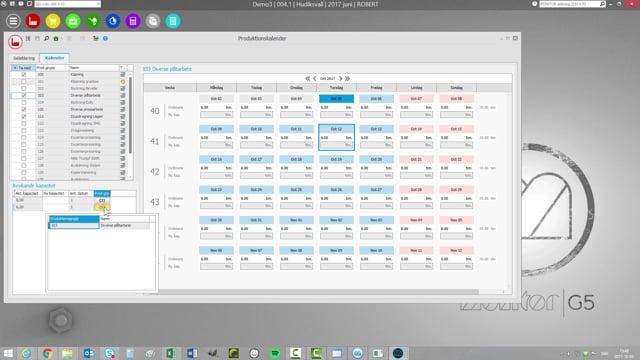Image resolution: width=640 pixels, height=360 pixels.
Task: Check the checkbox for row 124
Action: point(24,138)
